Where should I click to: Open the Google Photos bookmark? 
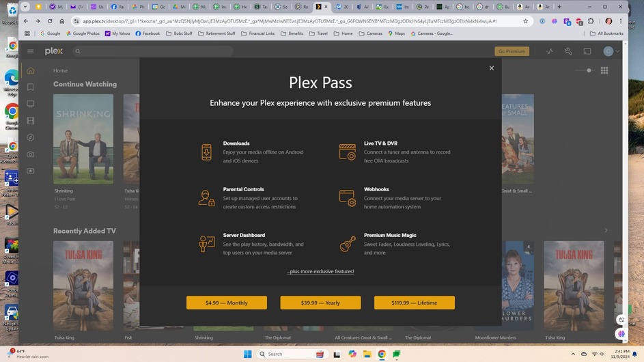tap(83, 33)
